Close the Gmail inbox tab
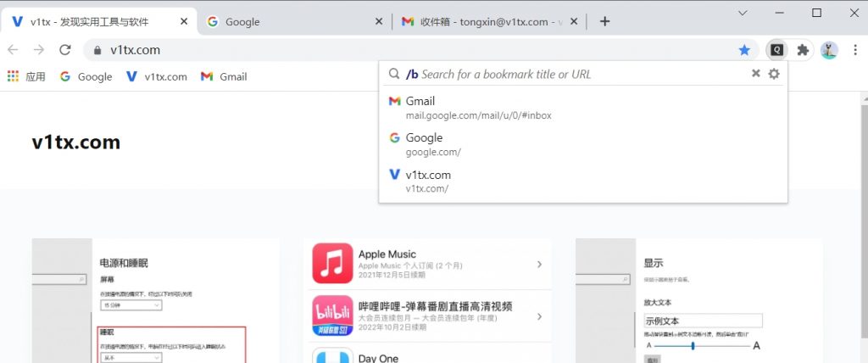 click(574, 21)
